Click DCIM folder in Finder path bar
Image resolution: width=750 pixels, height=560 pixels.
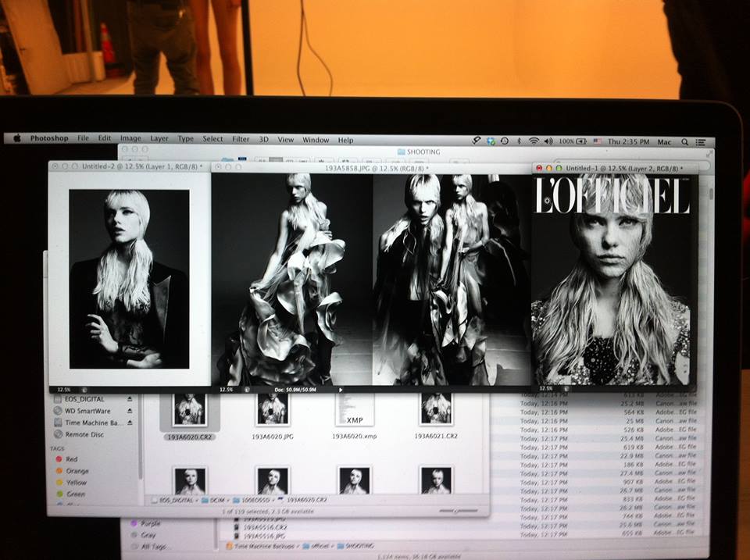click(214, 500)
